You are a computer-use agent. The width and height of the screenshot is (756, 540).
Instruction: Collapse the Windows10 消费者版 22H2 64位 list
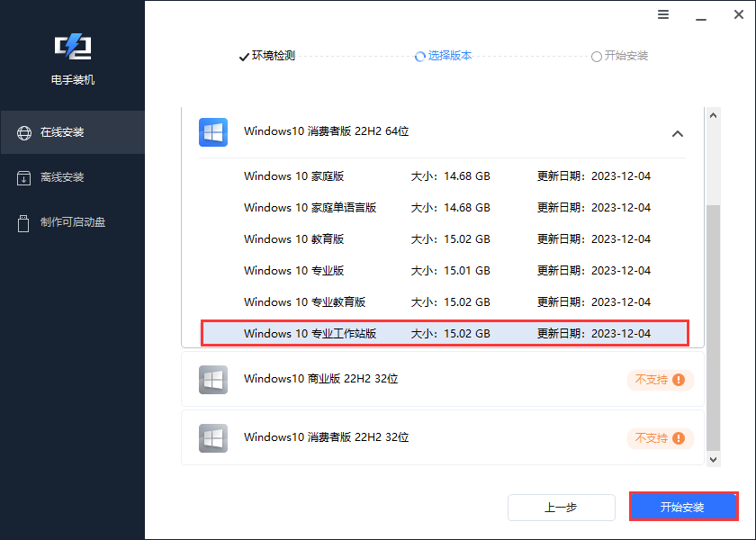(678, 133)
